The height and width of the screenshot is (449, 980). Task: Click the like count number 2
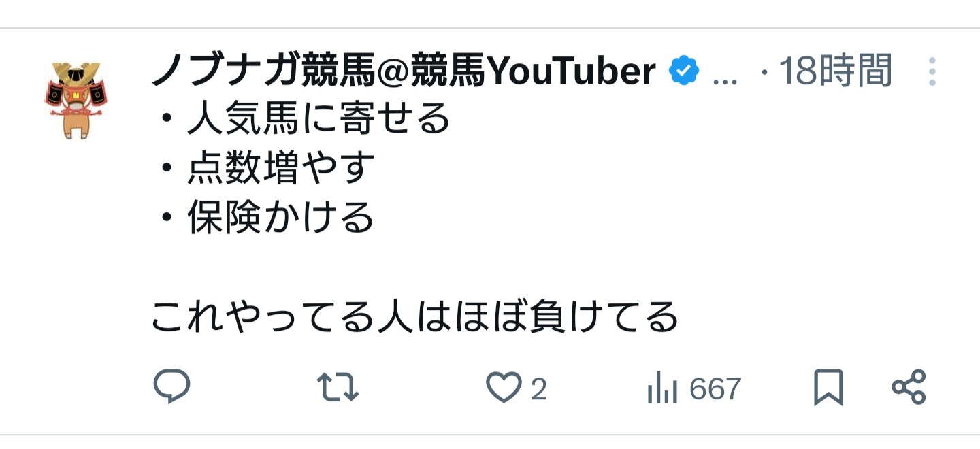pyautogui.click(x=538, y=389)
